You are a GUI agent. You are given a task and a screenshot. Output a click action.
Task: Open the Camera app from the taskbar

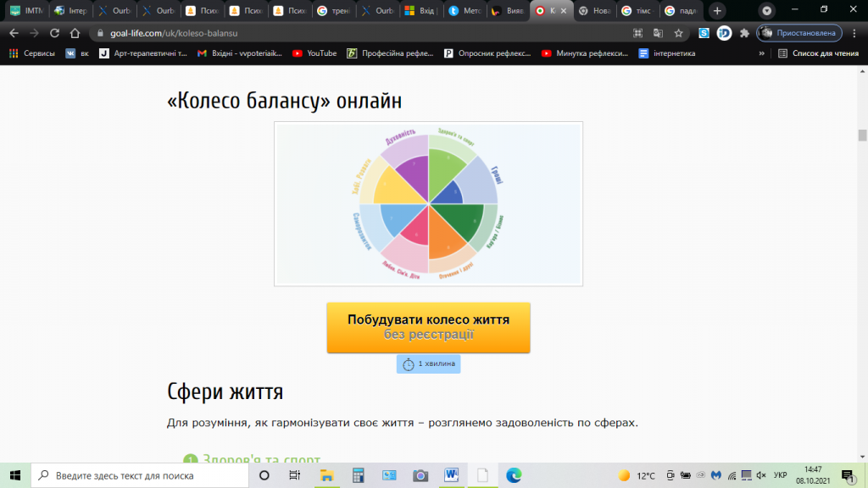click(x=418, y=475)
